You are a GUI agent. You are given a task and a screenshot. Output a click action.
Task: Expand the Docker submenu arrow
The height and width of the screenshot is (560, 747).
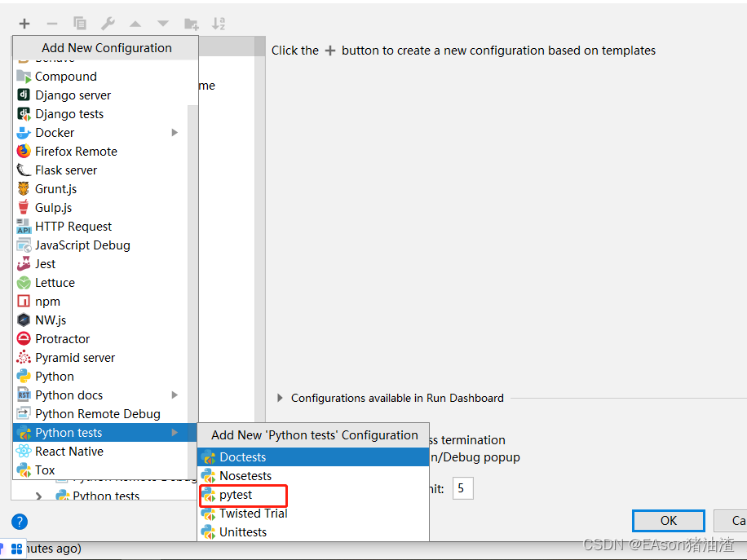(175, 132)
